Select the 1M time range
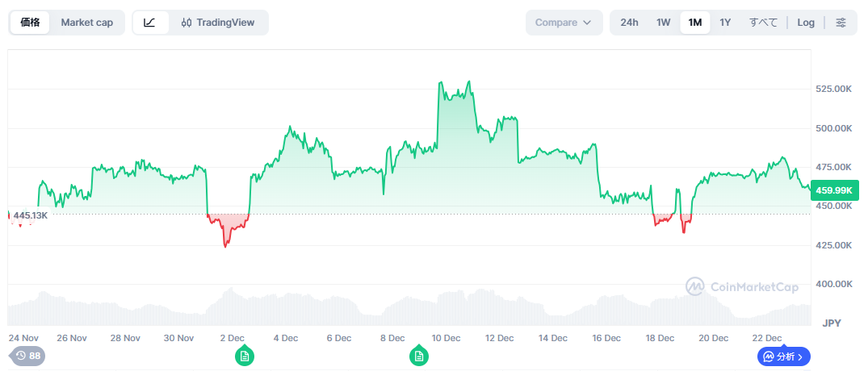Screen dimensions: 868x371 click(x=694, y=23)
